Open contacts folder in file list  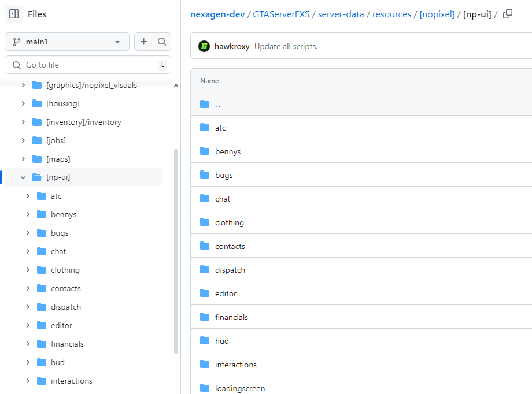point(230,247)
